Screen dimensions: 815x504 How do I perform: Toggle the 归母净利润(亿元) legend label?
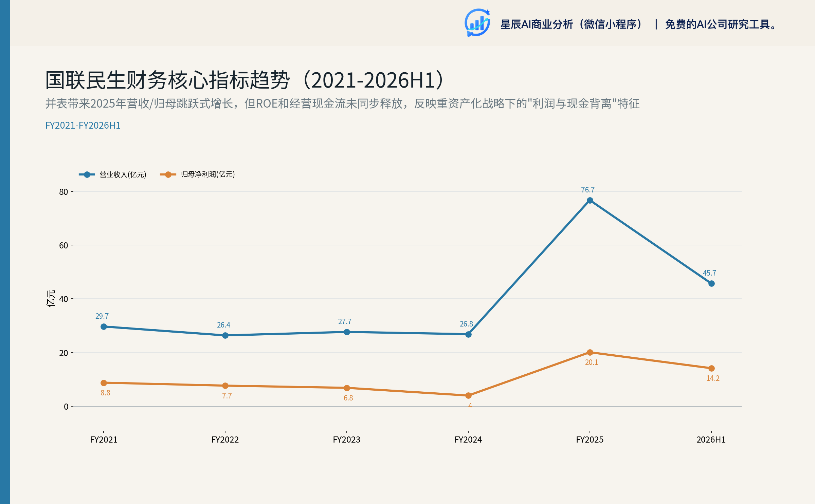point(208,174)
